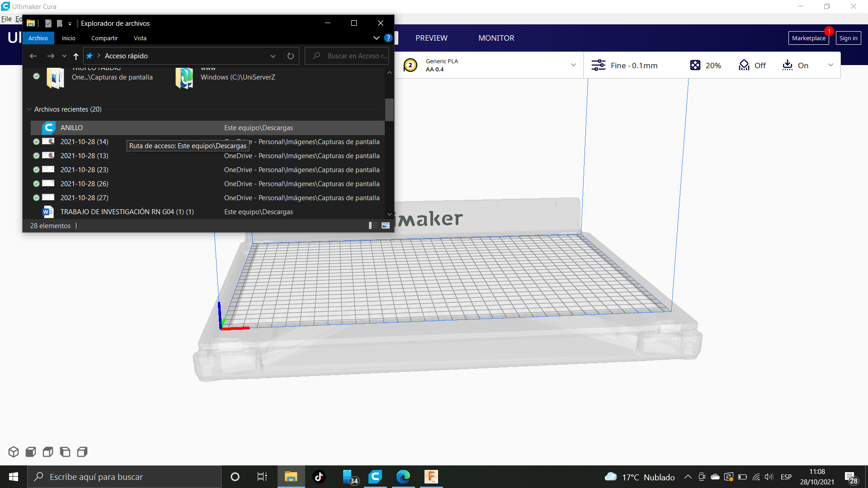This screenshot has height=488, width=868.
Task: Show hidden system tray icons
Action: (688, 477)
